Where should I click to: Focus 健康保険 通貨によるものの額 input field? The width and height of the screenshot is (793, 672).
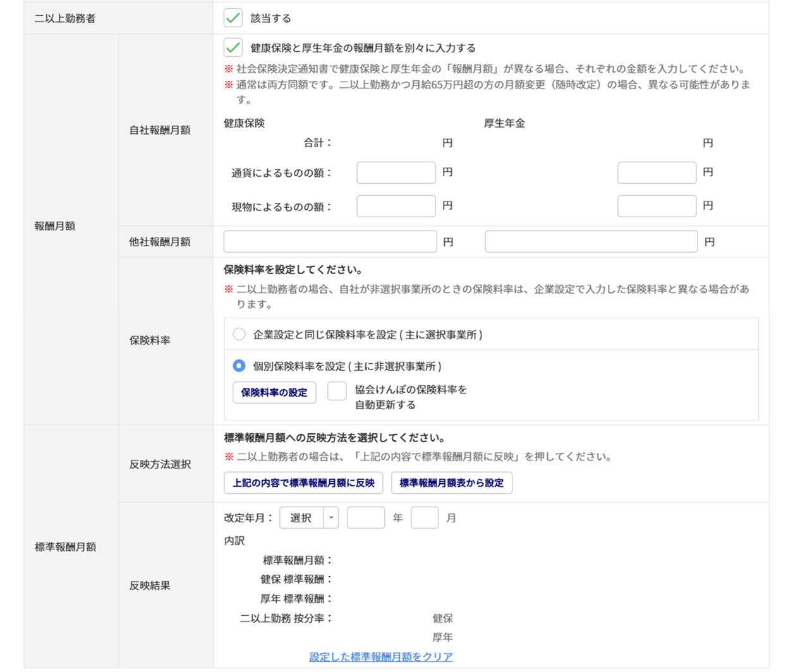tap(396, 172)
